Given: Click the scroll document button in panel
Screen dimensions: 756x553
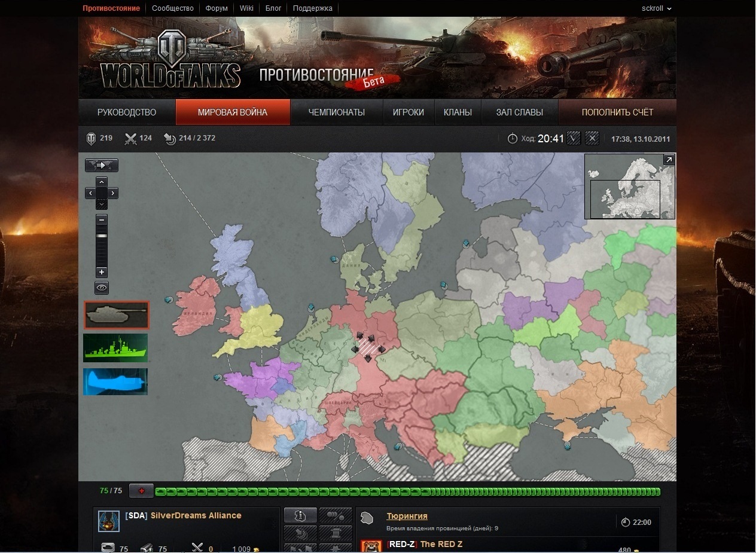Looking at the screenshot, I should pos(336,532).
